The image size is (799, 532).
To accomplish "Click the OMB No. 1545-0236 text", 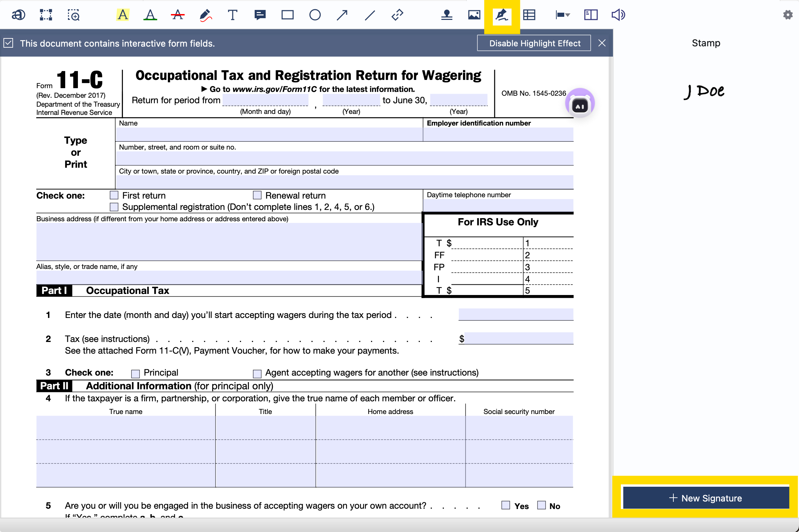I will [x=533, y=93].
